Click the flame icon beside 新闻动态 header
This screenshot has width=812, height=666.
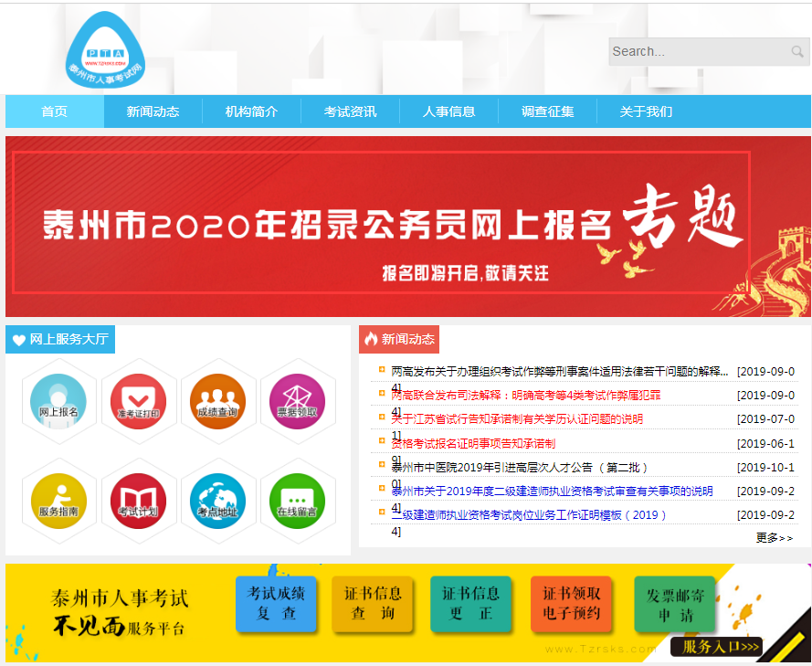(x=371, y=339)
